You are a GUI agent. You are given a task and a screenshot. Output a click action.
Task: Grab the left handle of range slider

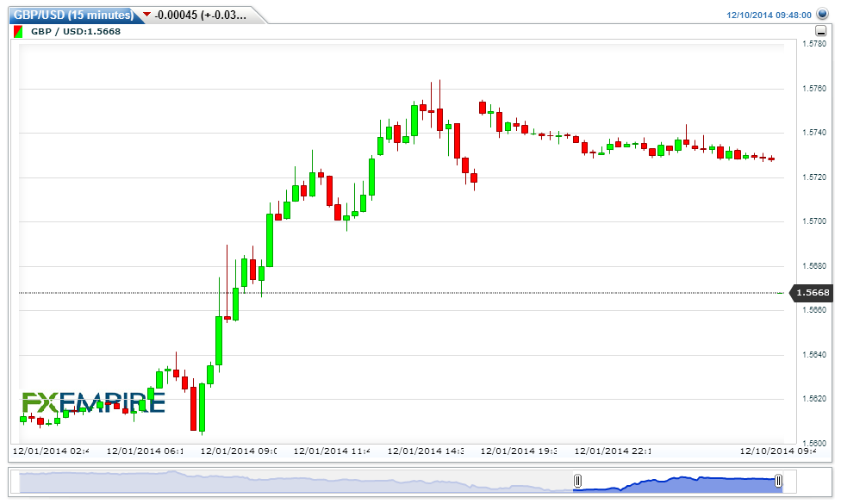click(577, 481)
